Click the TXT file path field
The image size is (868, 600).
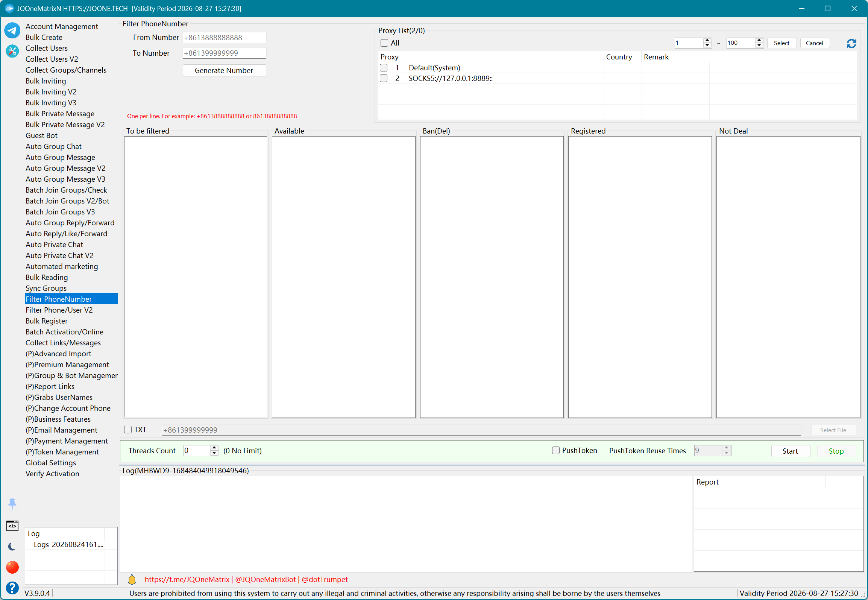(481, 430)
